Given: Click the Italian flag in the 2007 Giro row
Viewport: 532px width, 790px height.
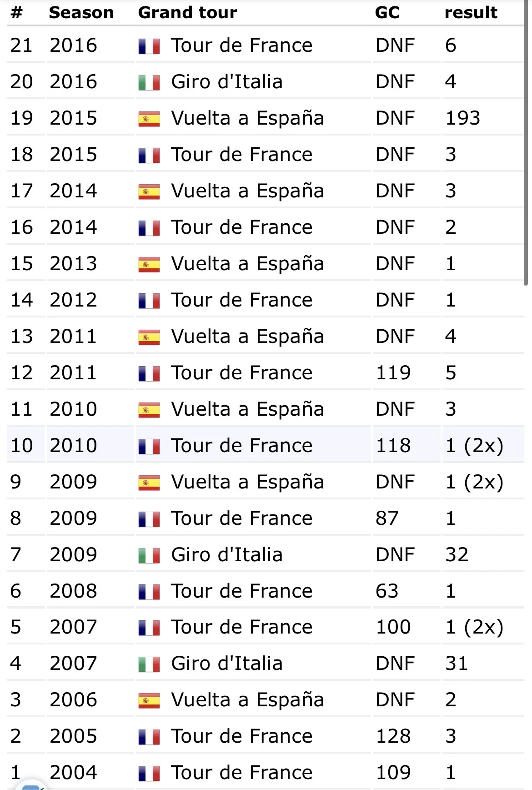Looking at the screenshot, I should coord(149,664).
